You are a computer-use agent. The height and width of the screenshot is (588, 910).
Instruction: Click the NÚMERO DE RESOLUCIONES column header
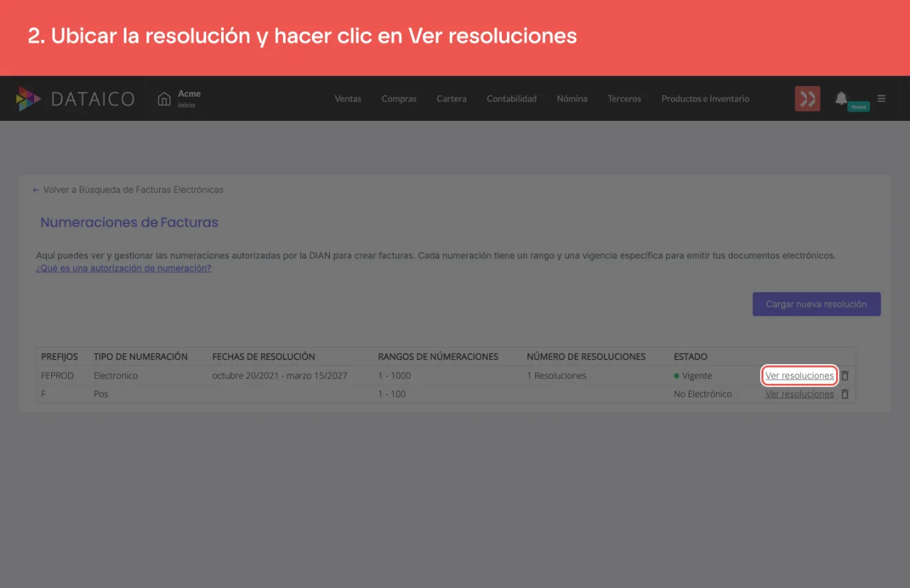pos(586,356)
